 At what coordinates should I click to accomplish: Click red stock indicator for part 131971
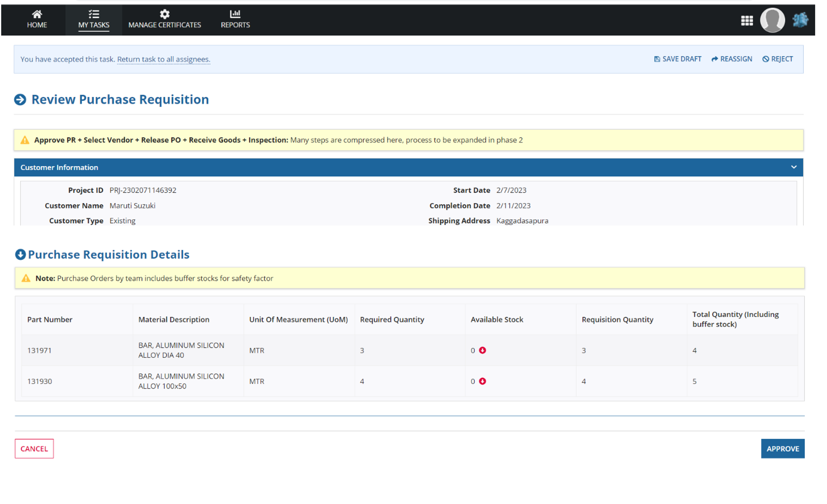(x=482, y=350)
